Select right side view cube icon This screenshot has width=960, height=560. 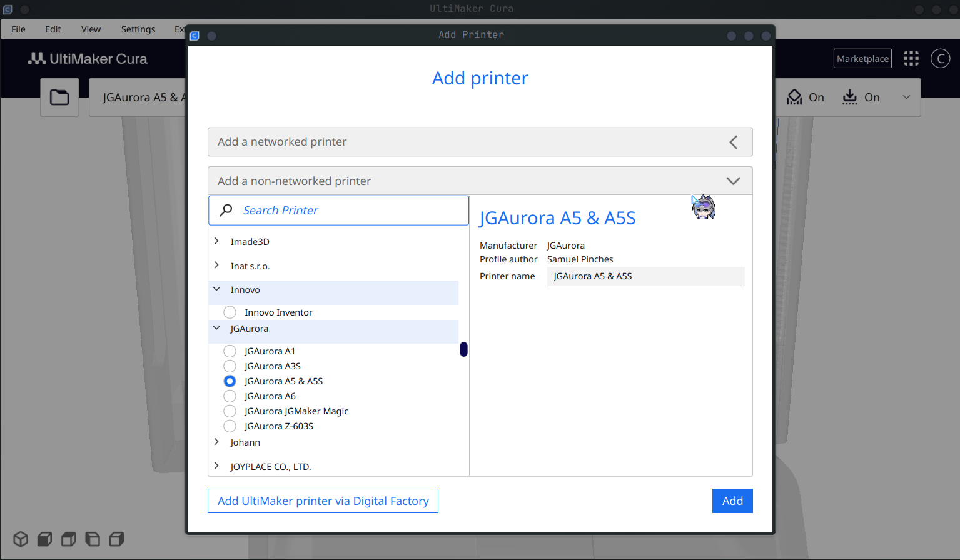(116, 539)
